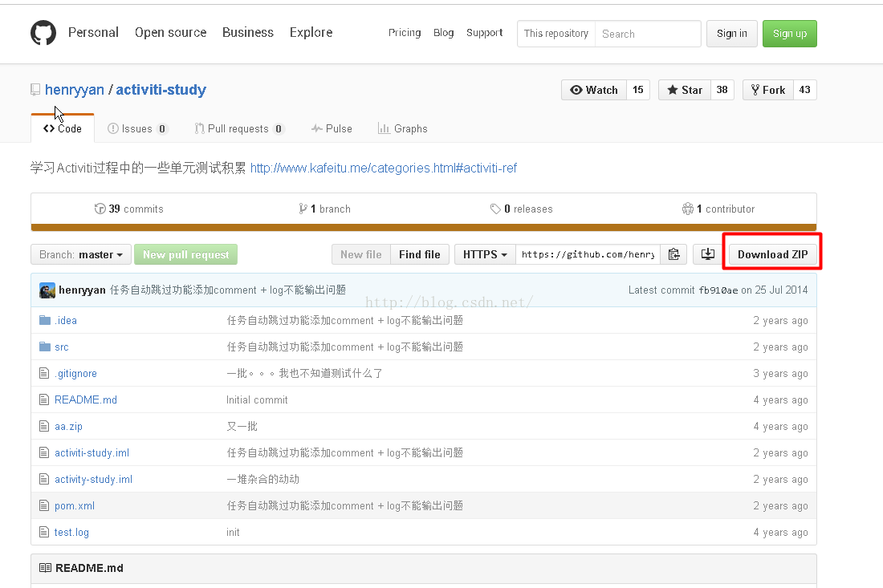This screenshot has width=883, height=588.
Task: Click the file icon beside README.md row
Action: (44, 399)
